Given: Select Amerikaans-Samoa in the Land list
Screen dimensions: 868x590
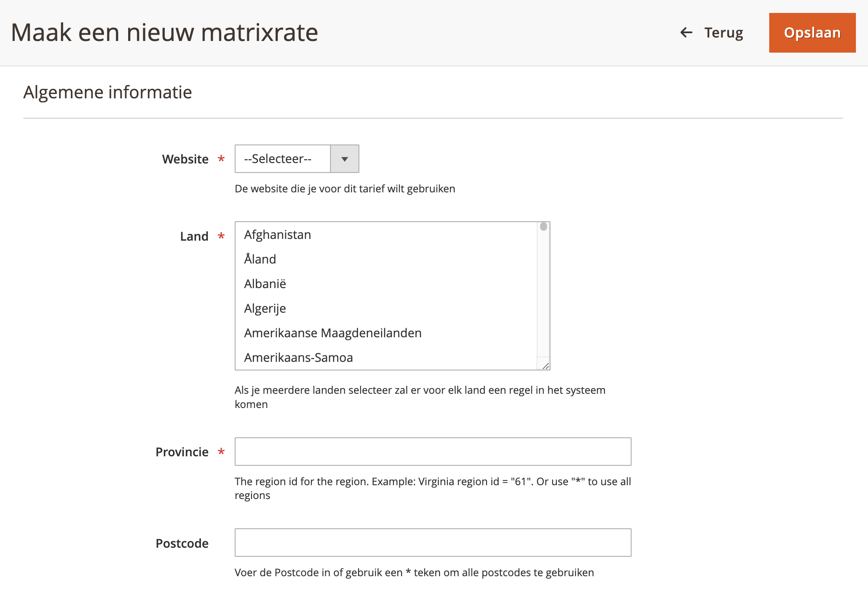Looking at the screenshot, I should pos(387,358).
